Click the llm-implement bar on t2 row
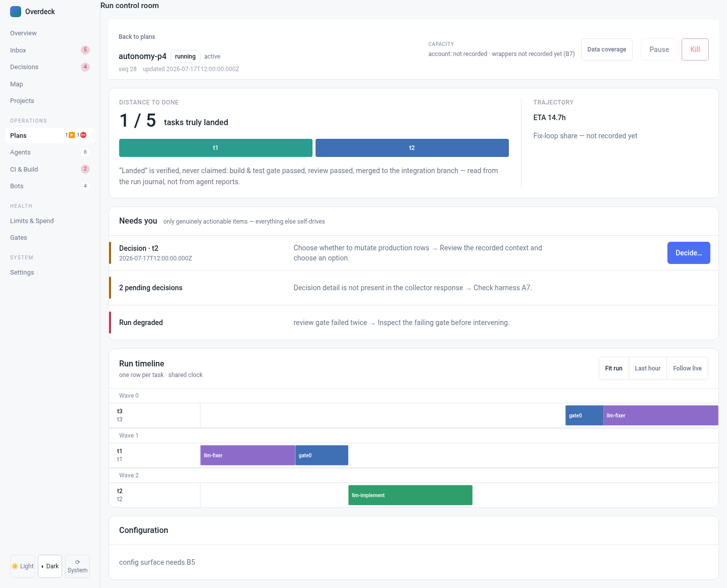 click(x=410, y=495)
